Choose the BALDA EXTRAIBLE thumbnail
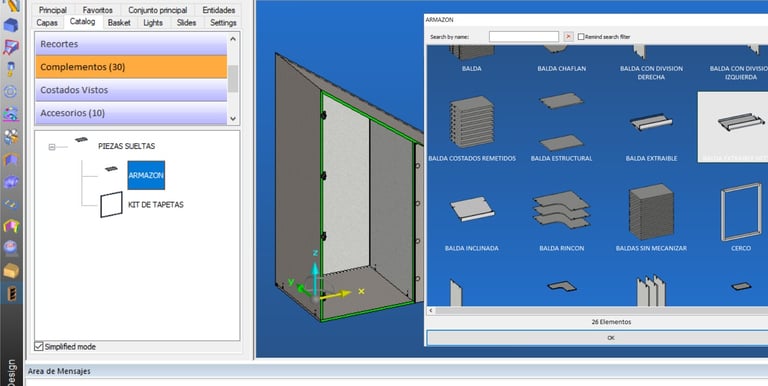This screenshot has width=768, height=386. (651, 122)
